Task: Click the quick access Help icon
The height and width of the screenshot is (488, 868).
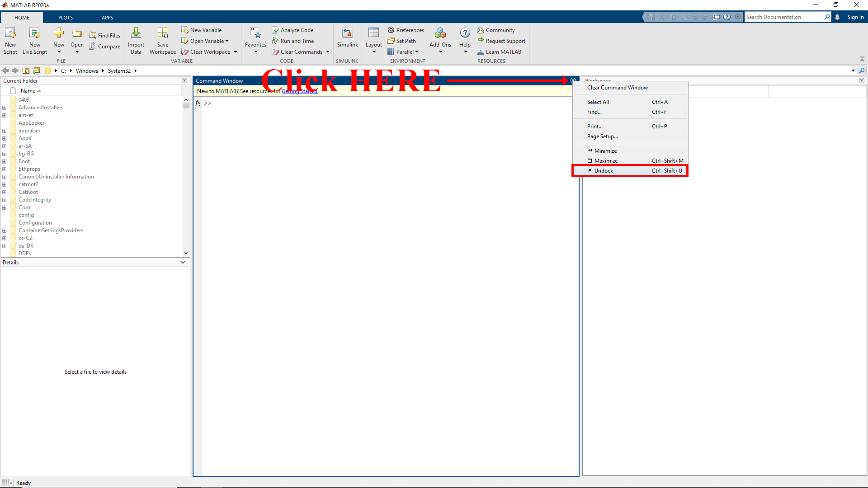Action: tap(727, 17)
